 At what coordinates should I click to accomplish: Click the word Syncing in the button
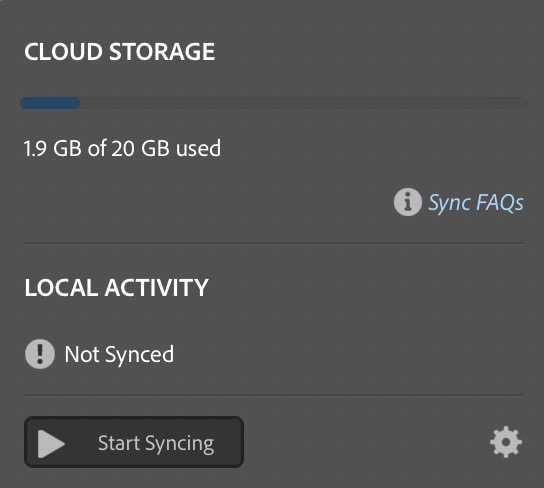(x=179, y=444)
